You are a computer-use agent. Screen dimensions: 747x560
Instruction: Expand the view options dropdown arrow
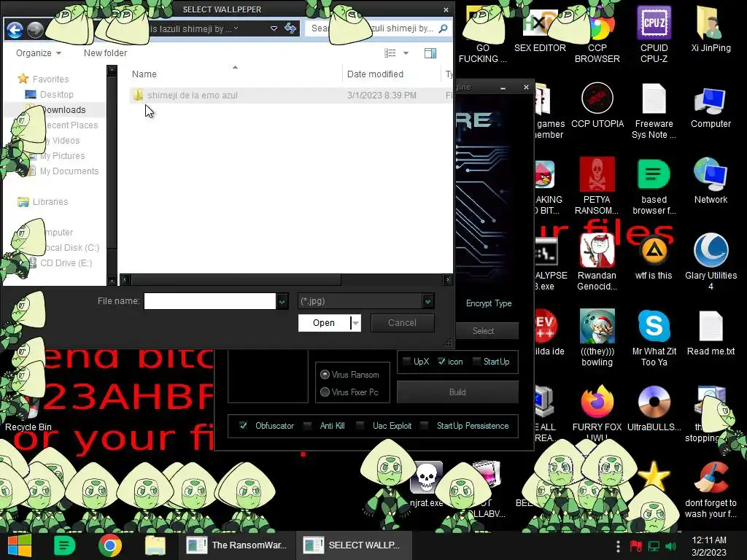406,52
